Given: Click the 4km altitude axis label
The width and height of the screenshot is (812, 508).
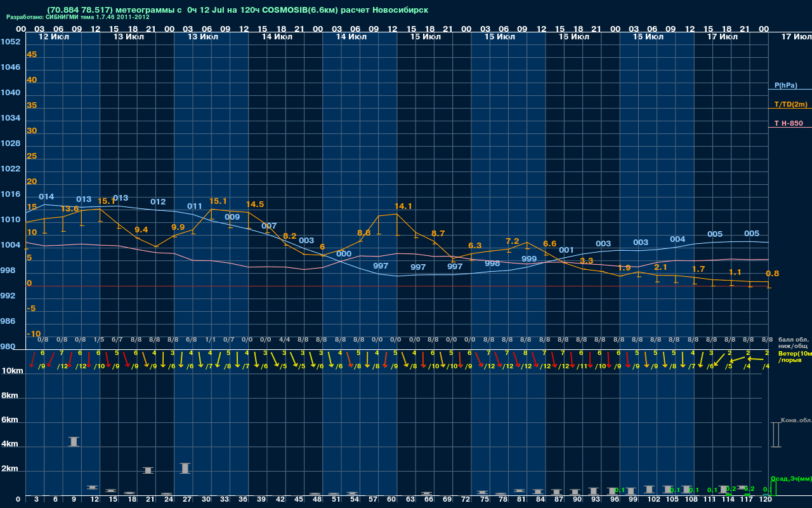Looking at the screenshot, I should point(11,445).
